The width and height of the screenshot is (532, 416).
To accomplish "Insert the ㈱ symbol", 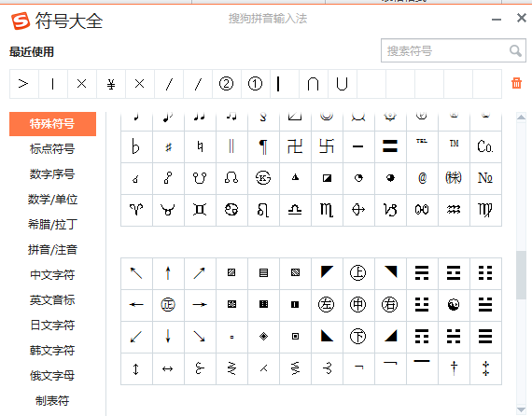I will 454,178.
